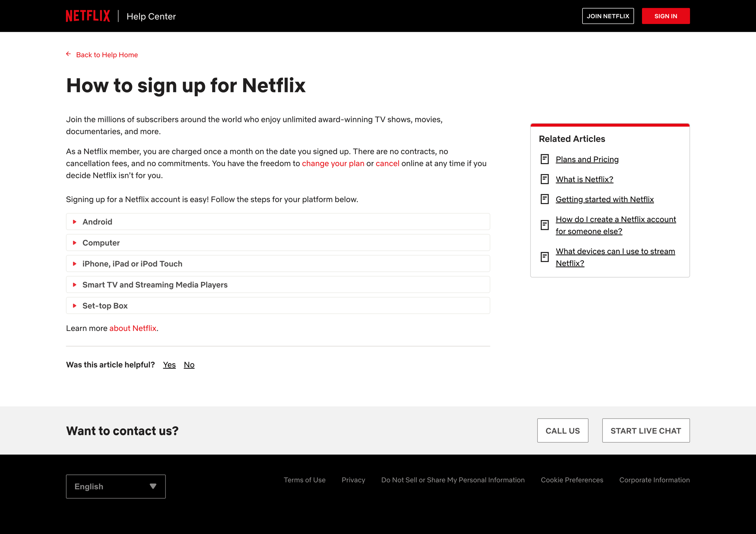Viewport: 756px width, 534px height.
Task: Click the 'Related Articles' heading
Action: (572, 139)
